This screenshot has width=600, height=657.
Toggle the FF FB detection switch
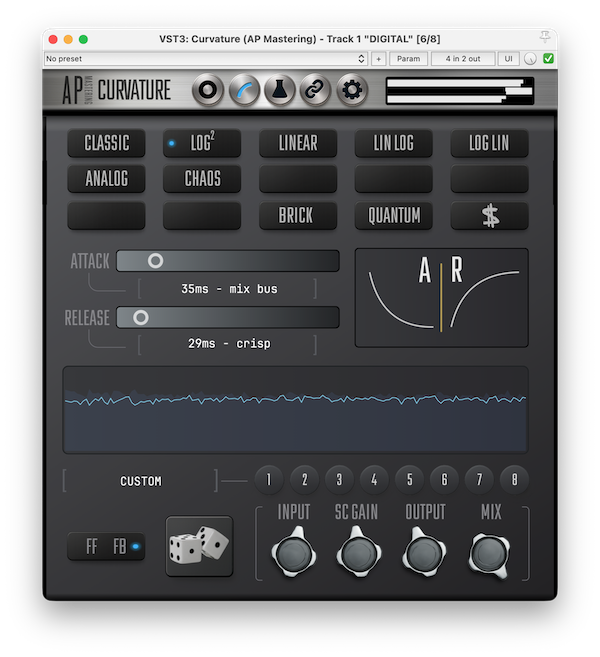[106, 547]
